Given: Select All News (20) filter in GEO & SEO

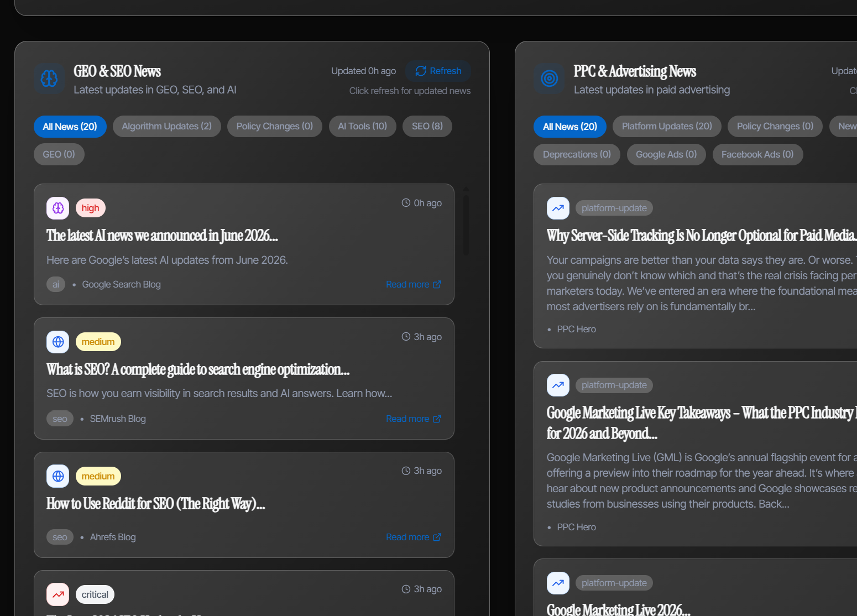Looking at the screenshot, I should click(70, 127).
